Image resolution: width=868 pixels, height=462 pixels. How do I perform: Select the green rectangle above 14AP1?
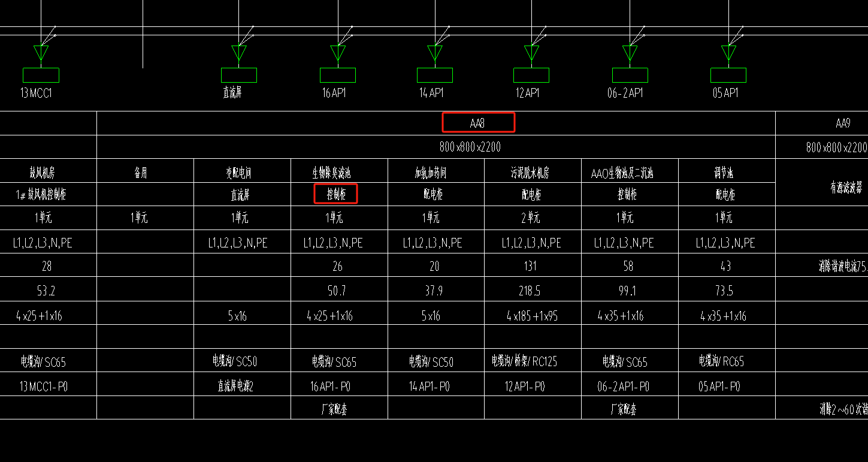pyautogui.click(x=435, y=75)
